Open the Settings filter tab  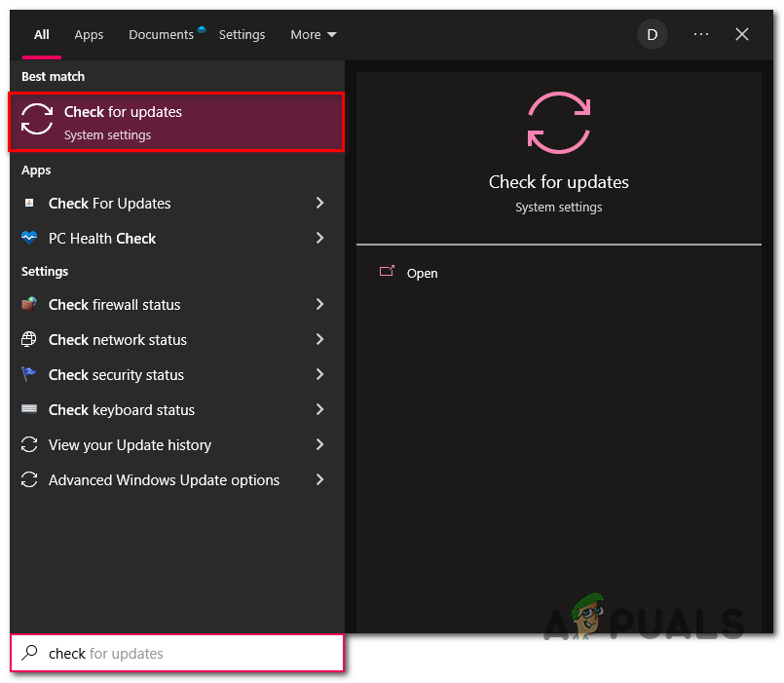coord(242,34)
